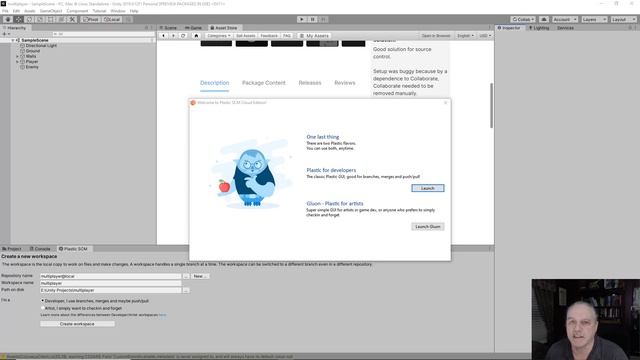Image resolution: width=640 pixels, height=360 pixels.
Task: Expand the Walls object in Hierarchy
Action: (x=17, y=56)
